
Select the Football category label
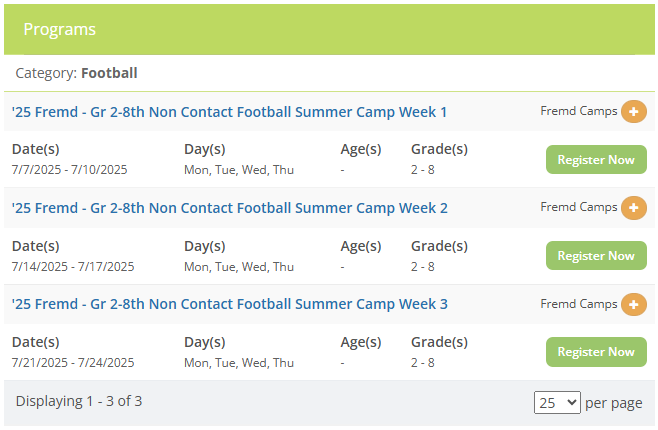(109, 73)
